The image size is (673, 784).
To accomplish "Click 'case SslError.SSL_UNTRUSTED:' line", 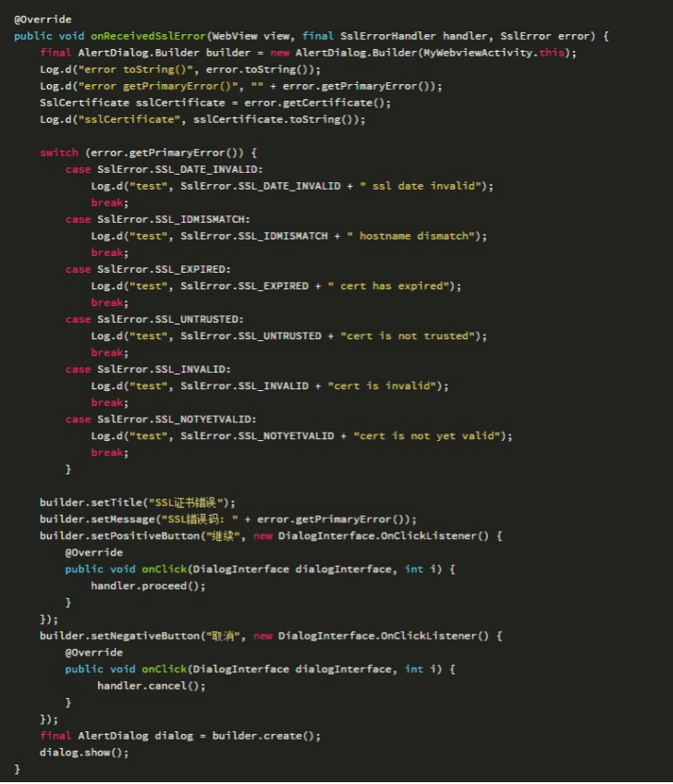I will coord(154,320).
